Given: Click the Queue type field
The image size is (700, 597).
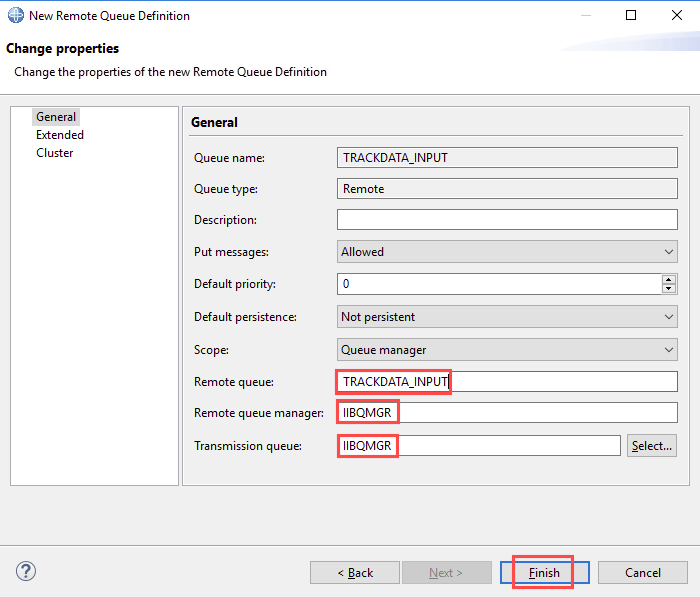Looking at the screenshot, I should pos(507,189).
